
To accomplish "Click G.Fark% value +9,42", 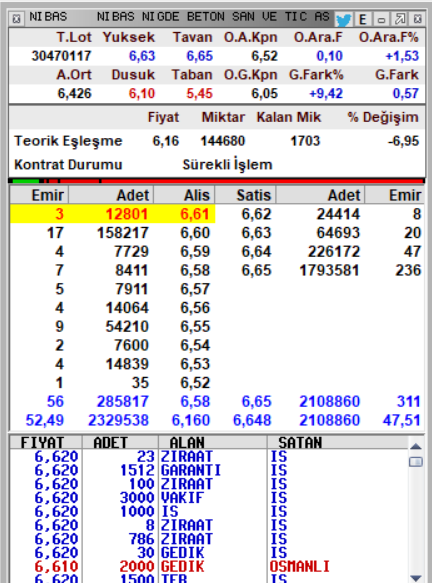I will [326, 94].
